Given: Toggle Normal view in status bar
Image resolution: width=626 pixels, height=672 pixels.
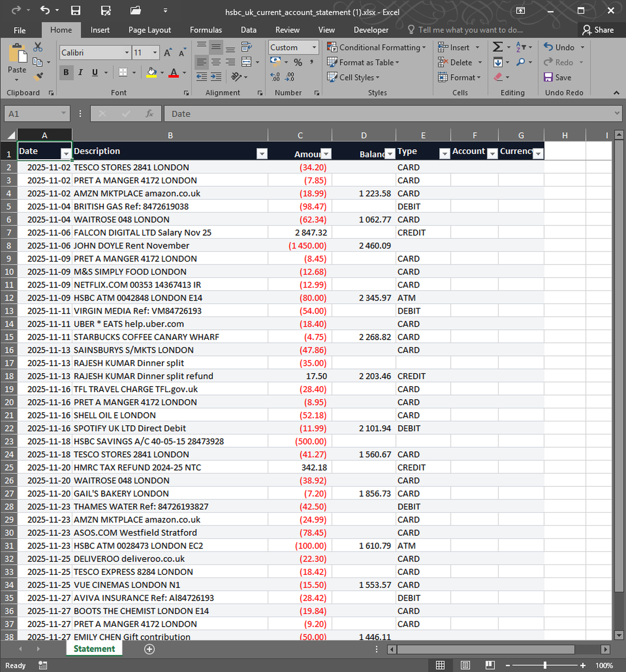Looking at the screenshot, I should pos(440,665).
